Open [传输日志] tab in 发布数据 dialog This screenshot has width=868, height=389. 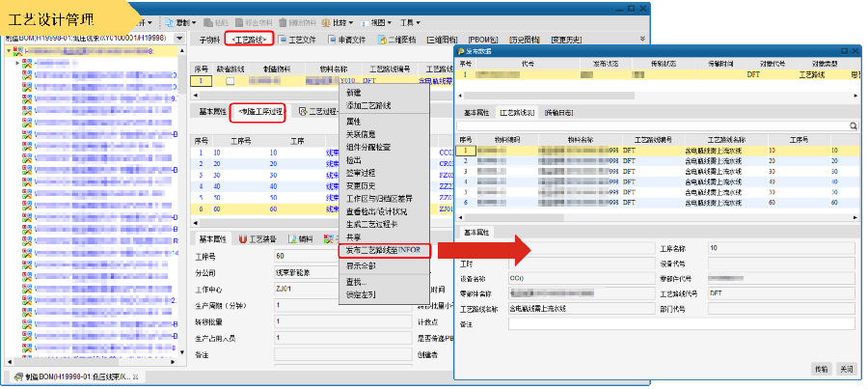558,113
